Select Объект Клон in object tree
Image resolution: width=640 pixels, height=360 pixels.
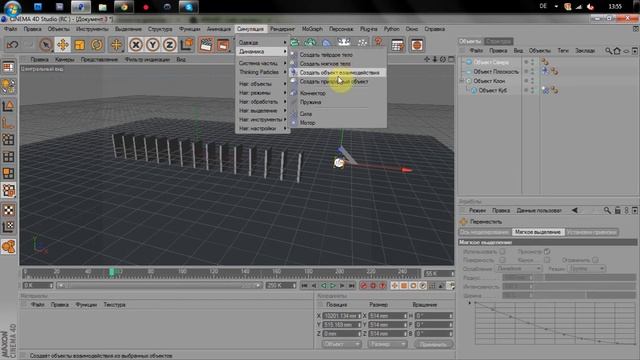click(x=489, y=81)
